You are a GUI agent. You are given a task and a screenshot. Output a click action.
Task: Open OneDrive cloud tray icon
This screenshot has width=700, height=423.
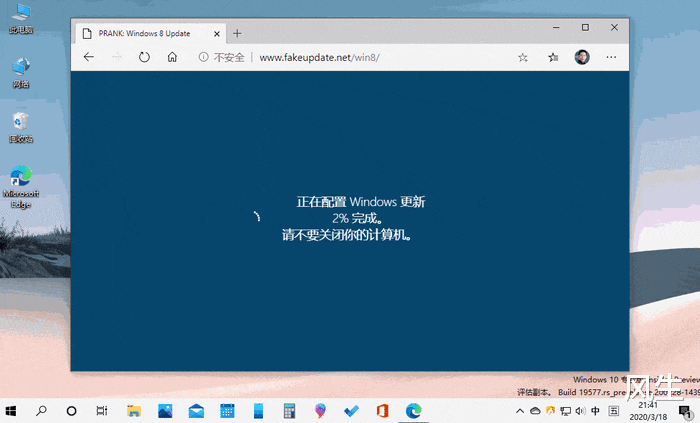tap(535, 411)
